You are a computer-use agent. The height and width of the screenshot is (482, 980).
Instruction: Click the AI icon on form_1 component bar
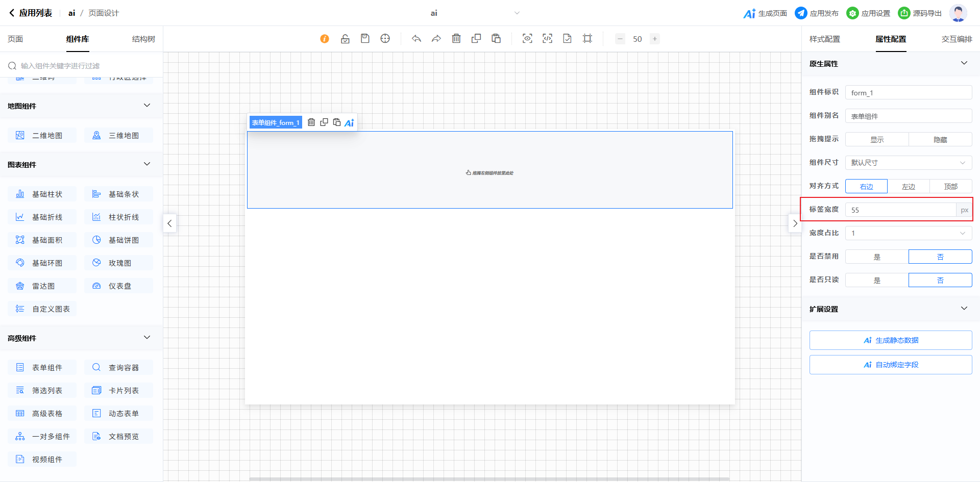[x=349, y=122]
